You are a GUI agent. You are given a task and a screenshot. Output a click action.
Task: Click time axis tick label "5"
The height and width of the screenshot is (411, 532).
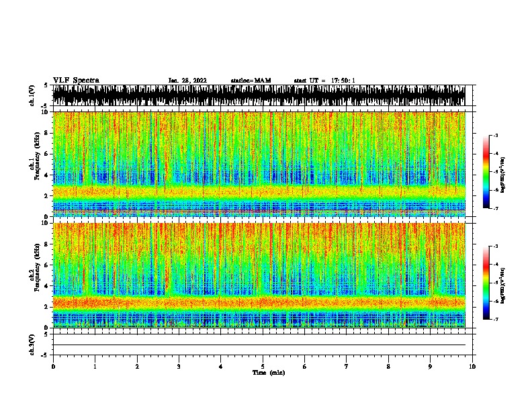(x=263, y=367)
